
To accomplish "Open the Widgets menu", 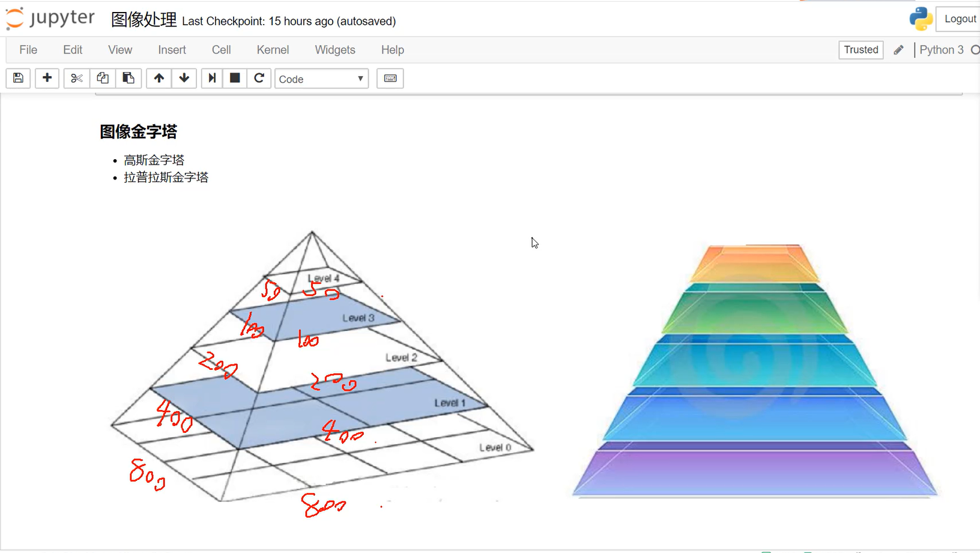I will pyautogui.click(x=335, y=50).
